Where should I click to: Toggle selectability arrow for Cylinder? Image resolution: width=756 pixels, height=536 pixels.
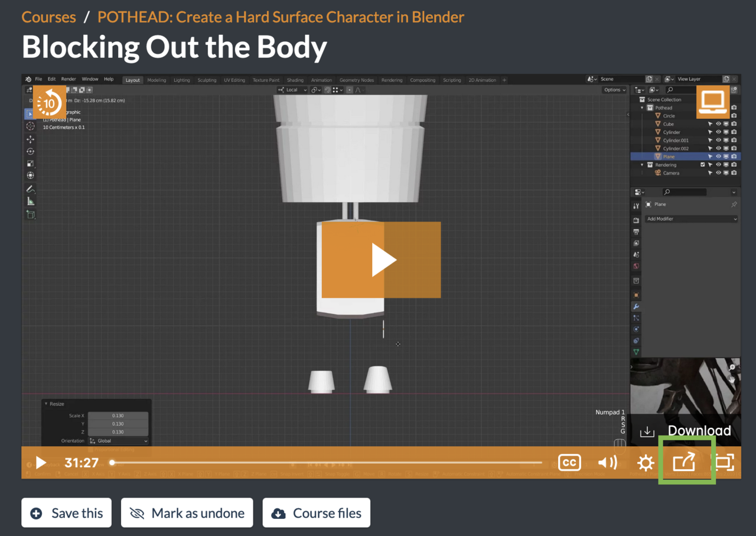pyautogui.click(x=710, y=132)
